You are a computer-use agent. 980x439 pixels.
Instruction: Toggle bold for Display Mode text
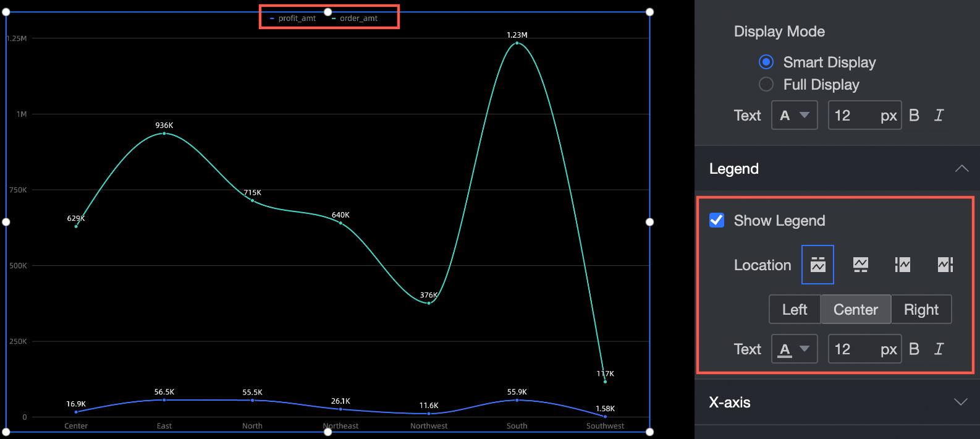coord(915,115)
